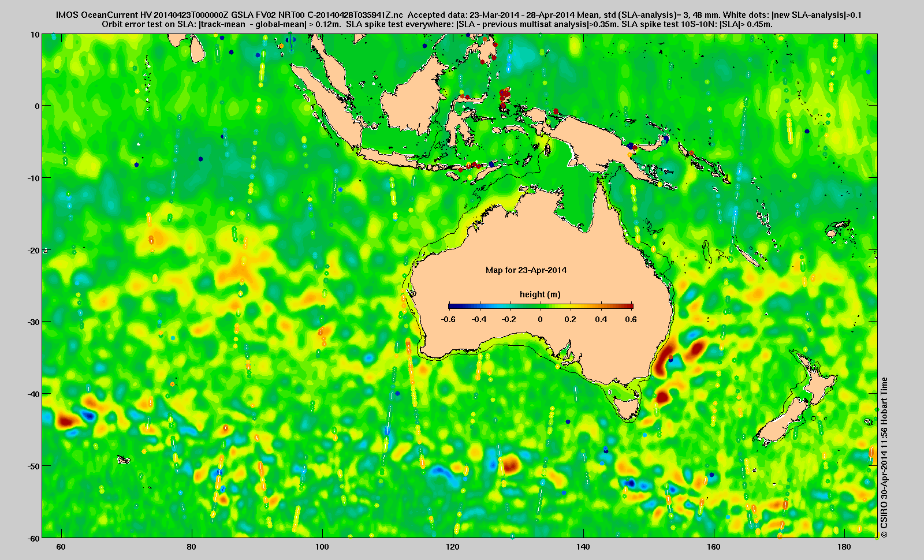Click the x-axis longitude label '80'
924x560 pixels.
(192, 547)
